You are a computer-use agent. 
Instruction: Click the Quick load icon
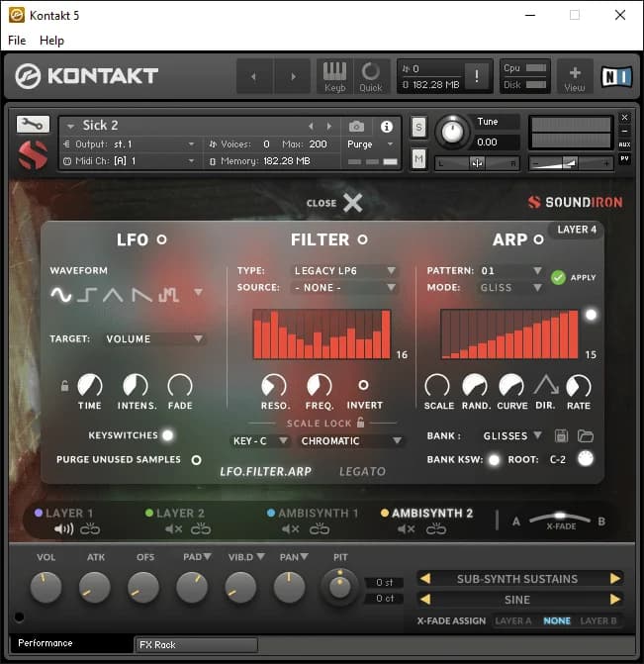371,75
